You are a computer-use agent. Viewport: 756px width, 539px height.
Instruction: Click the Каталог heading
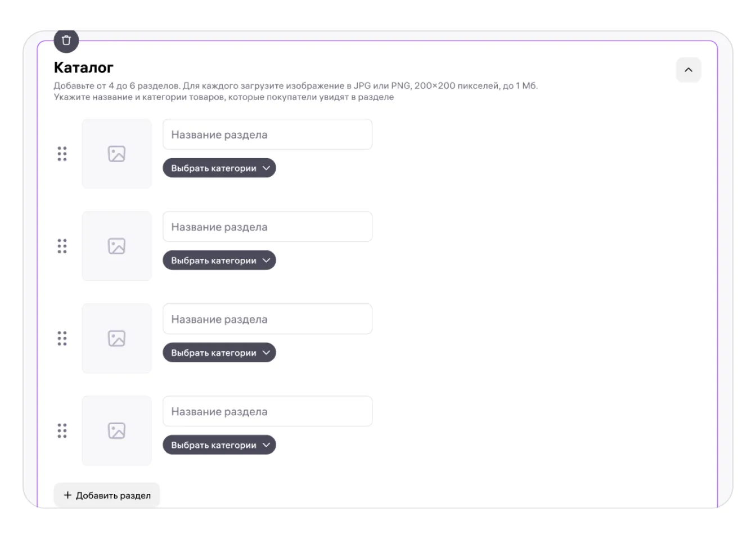(x=83, y=68)
